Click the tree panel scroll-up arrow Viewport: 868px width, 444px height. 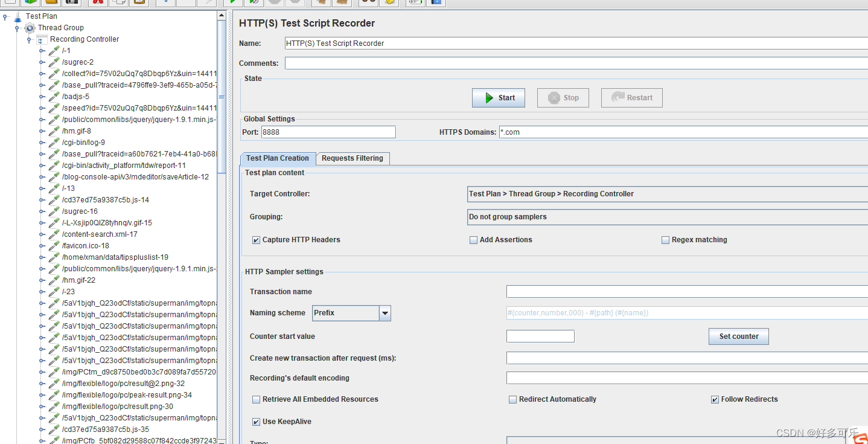(x=222, y=16)
